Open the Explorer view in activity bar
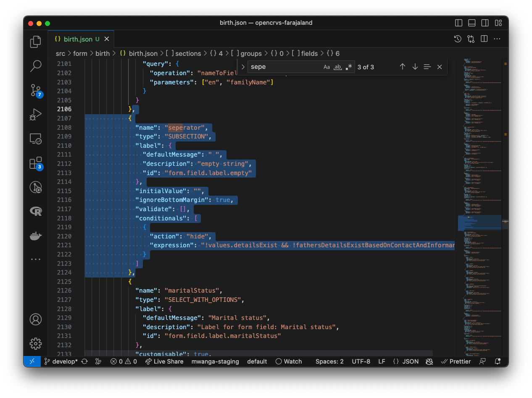Screen dimensions: 532x398 (x=36, y=41)
